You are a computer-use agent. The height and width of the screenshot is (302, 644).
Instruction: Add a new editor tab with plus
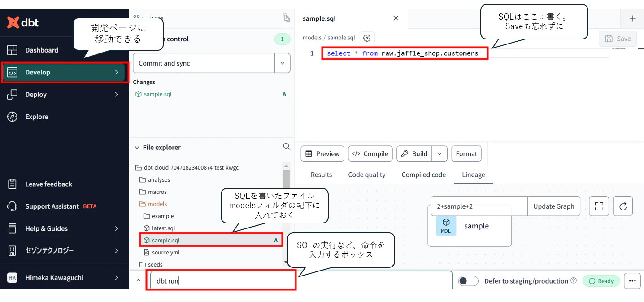633,18
